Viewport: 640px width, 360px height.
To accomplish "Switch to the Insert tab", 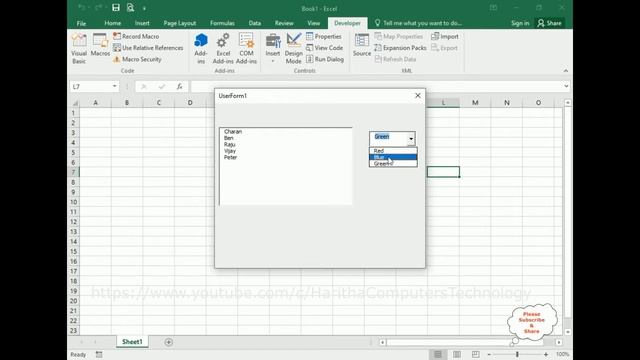I will (x=142, y=23).
